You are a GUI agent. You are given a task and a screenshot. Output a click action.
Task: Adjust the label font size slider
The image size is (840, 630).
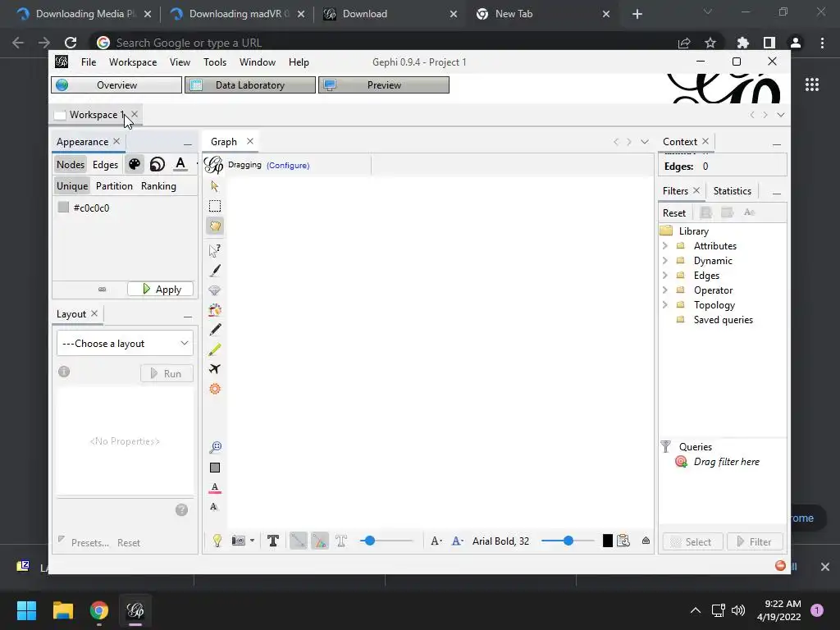[568, 541]
